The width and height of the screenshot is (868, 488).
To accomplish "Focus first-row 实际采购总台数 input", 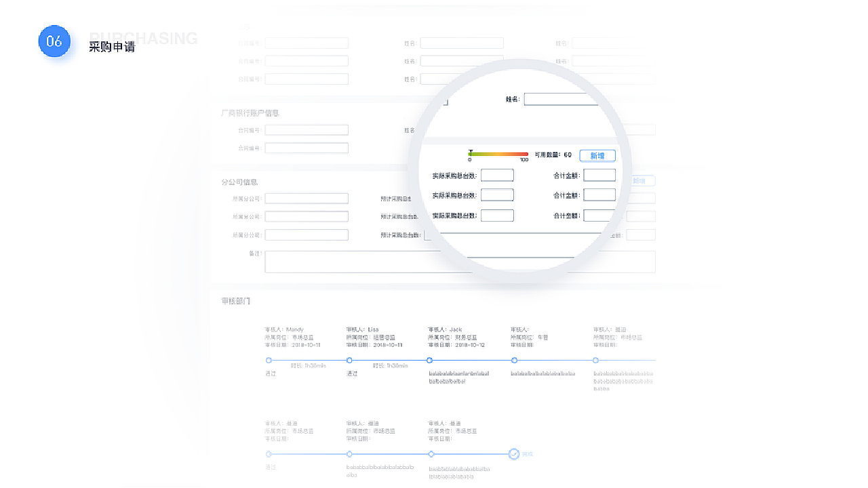I will (497, 176).
